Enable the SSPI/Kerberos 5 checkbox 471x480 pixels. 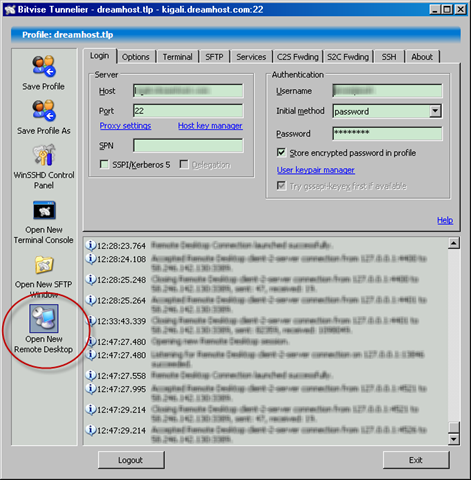coord(104,164)
